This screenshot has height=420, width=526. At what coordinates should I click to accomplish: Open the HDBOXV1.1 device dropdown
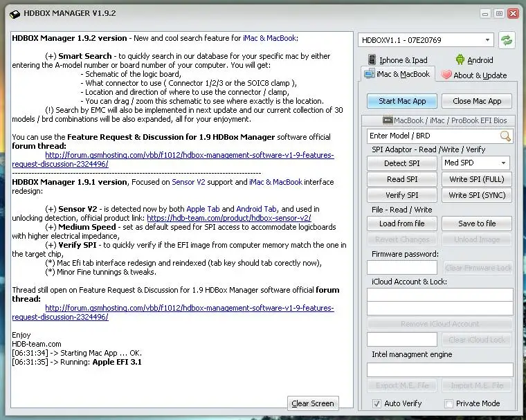(x=426, y=40)
